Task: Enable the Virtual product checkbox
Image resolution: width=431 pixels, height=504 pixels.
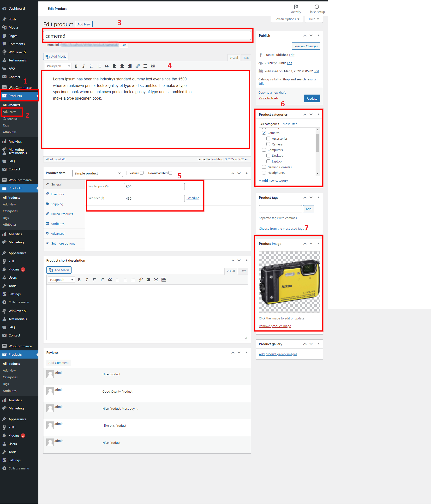Action: 142,173
